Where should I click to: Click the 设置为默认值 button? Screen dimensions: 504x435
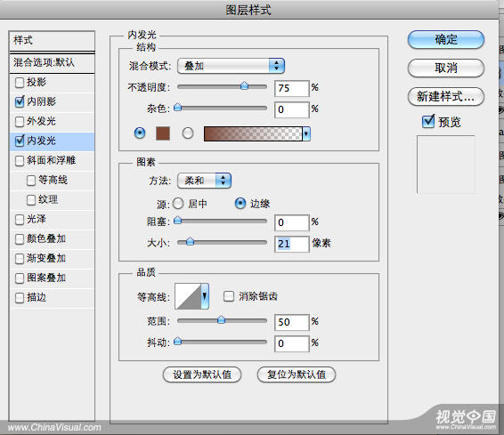(202, 375)
